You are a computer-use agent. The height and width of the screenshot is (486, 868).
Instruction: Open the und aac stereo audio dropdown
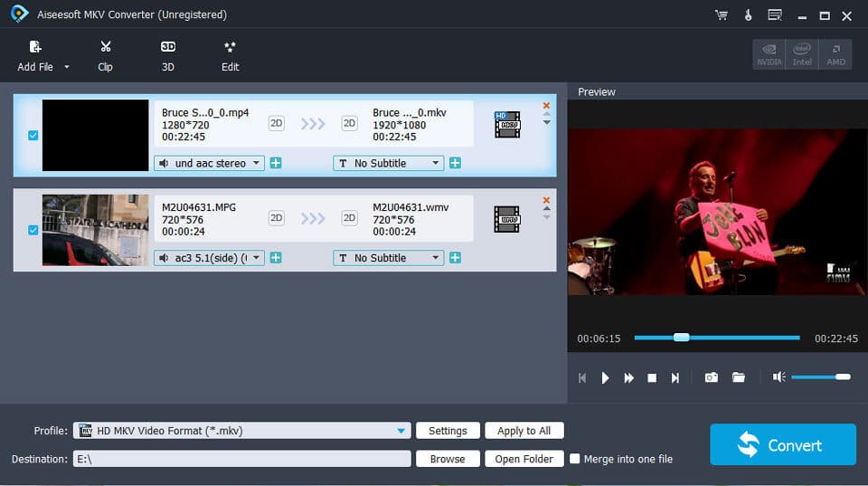coord(209,164)
